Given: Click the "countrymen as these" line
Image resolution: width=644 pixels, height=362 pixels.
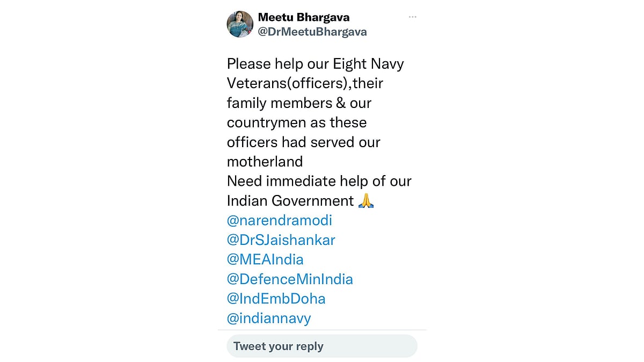Looking at the screenshot, I should (297, 122).
